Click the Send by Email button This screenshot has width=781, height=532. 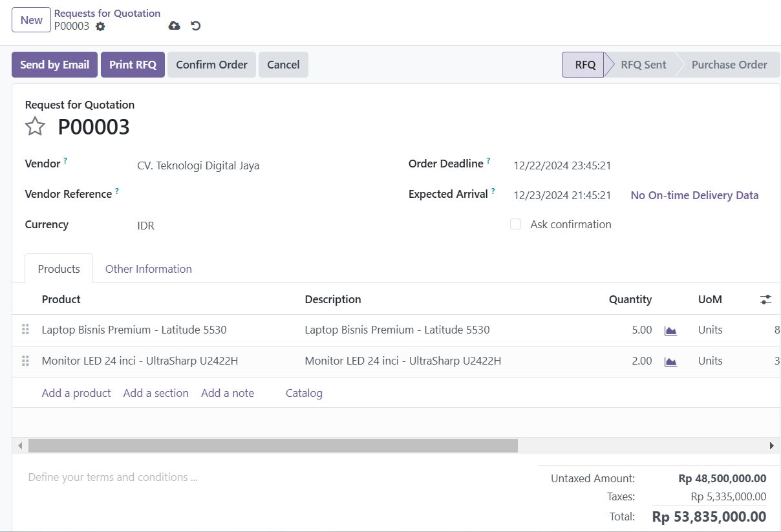[54, 65]
